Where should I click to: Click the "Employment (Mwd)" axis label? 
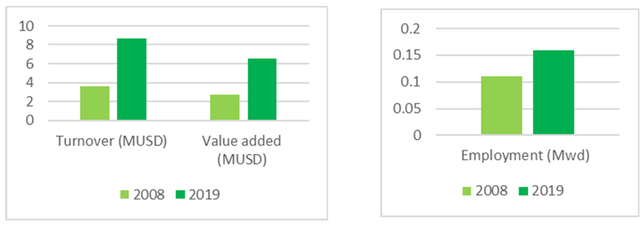tap(525, 155)
